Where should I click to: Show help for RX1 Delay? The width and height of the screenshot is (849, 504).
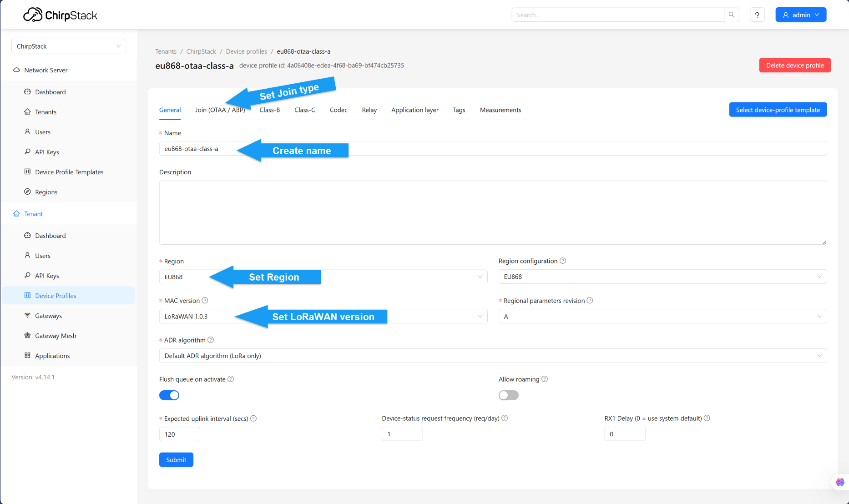coord(707,418)
